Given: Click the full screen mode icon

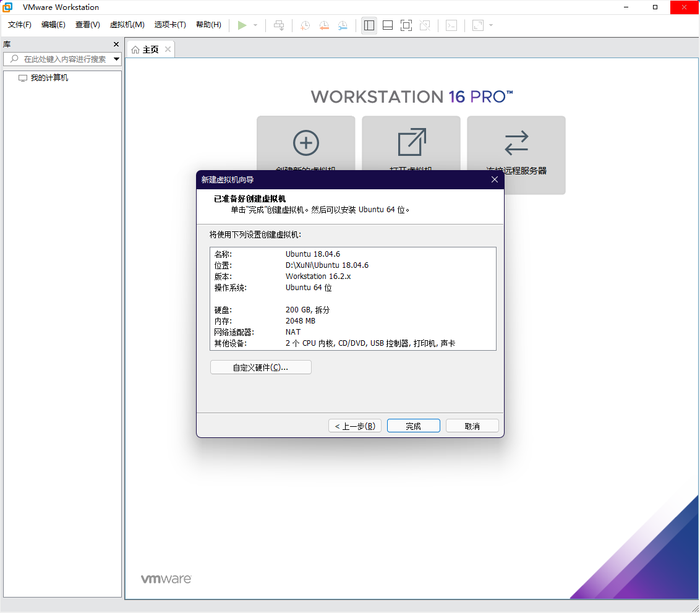Looking at the screenshot, I should (x=406, y=25).
